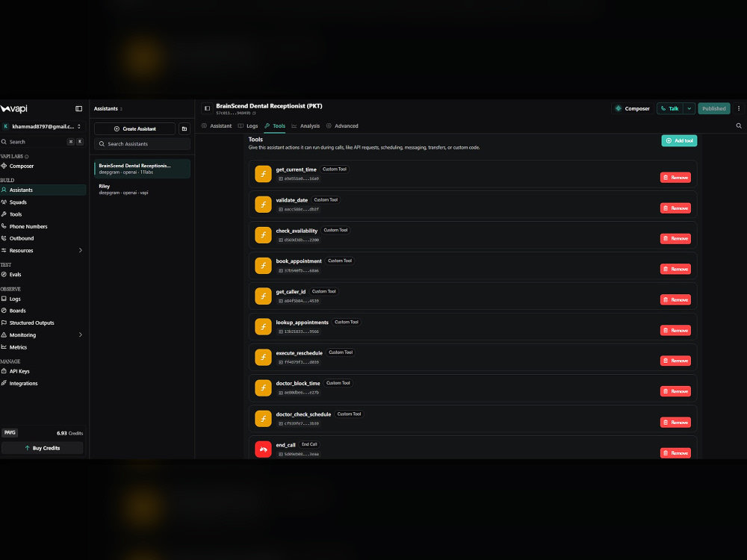The width and height of the screenshot is (747, 560).
Task: Click the Add tool button
Action: click(679, 140)
